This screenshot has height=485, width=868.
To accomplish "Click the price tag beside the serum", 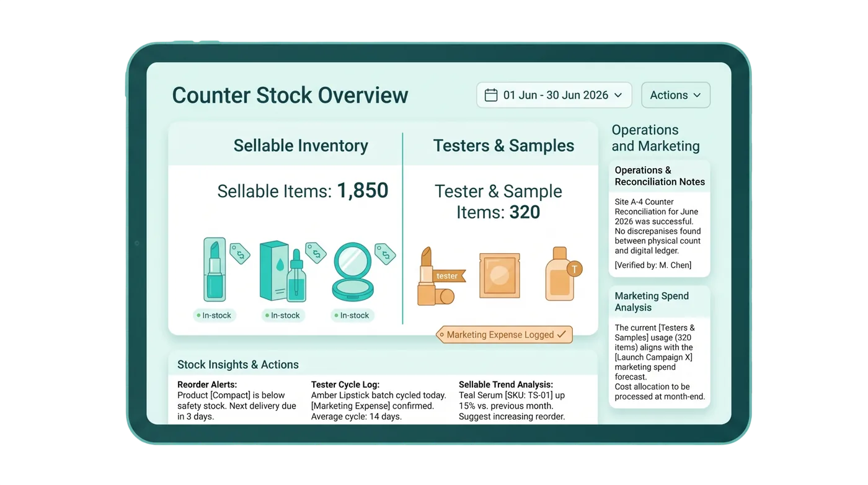I will [x=316, y=252].
